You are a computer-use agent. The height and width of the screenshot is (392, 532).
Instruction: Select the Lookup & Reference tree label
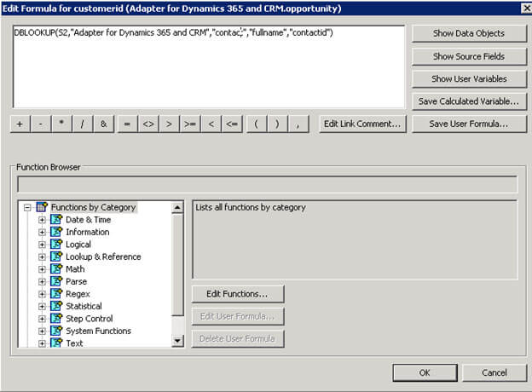103,257
